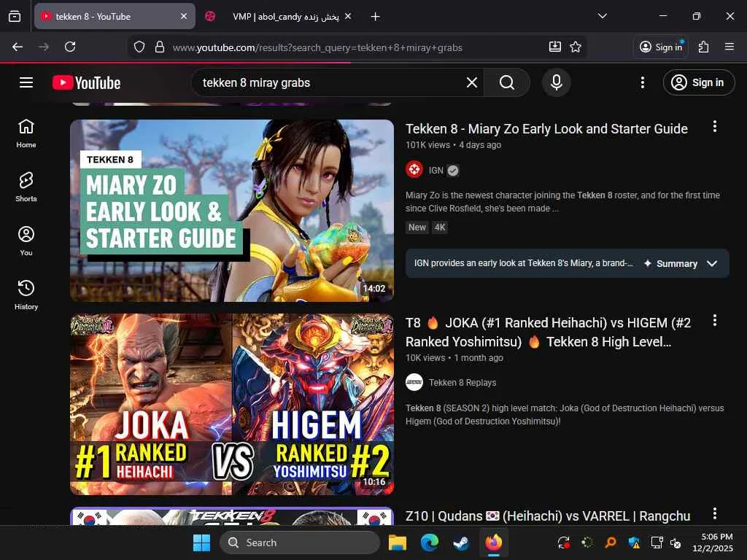747x560 pixels.
Task: Go back with the browser back arrow
Action: coord(18,47)
